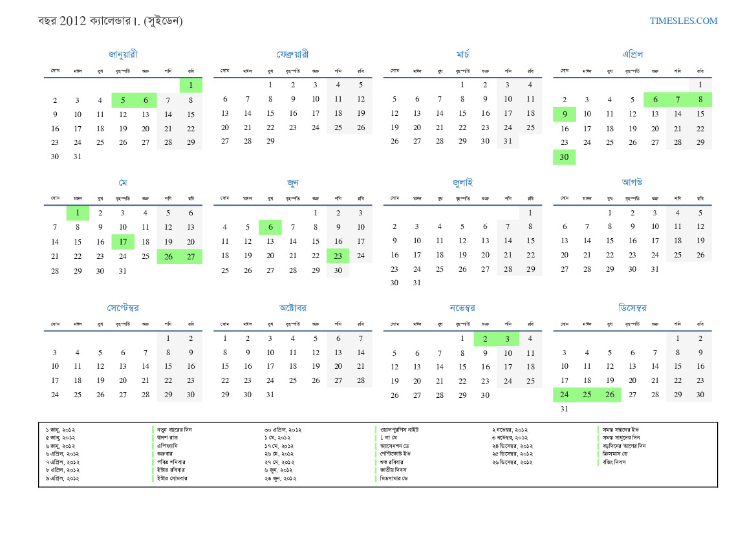Select highlighted January 1 holiday cell
This screenshot has height=535, width=756.
tap(191, 85)
